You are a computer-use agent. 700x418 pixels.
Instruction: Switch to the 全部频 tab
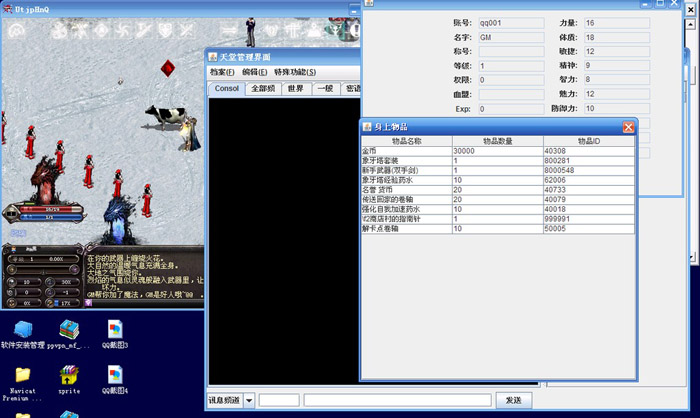[263, 89]
